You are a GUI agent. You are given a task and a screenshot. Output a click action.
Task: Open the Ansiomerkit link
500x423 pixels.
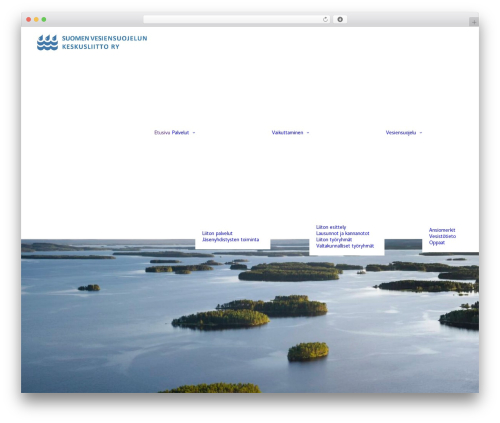pos(442,230)
